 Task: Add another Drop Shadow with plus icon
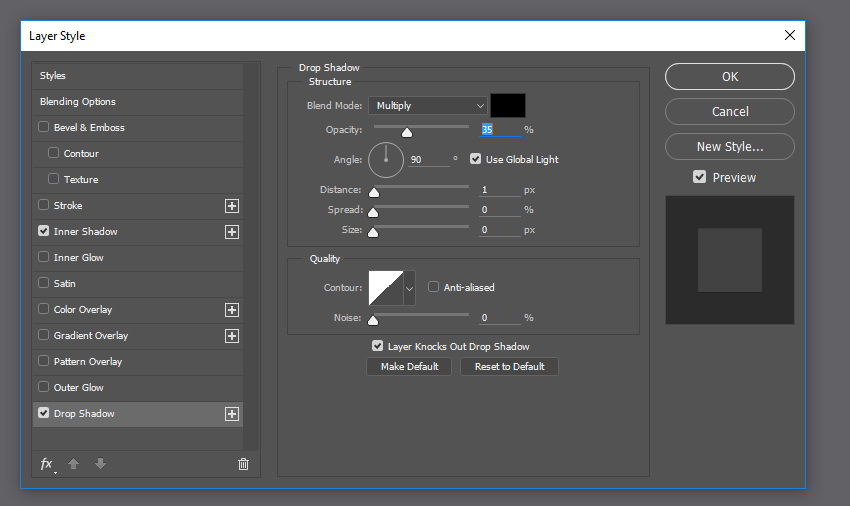pos(232,414)
